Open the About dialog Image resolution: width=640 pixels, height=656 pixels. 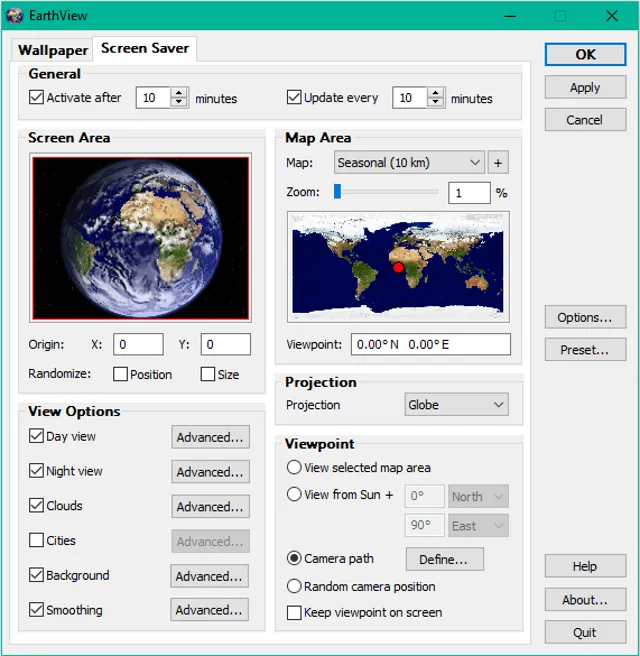(x=585, y=600)
